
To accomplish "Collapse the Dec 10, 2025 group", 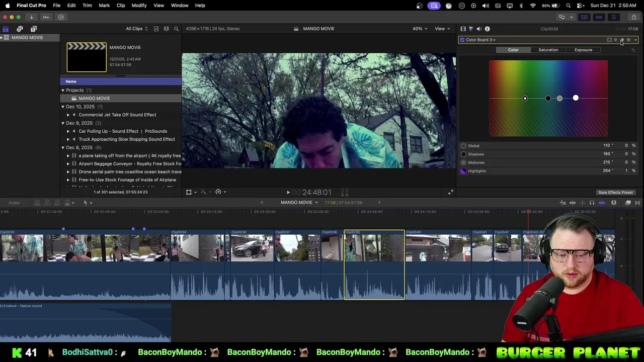I will 63,107.
